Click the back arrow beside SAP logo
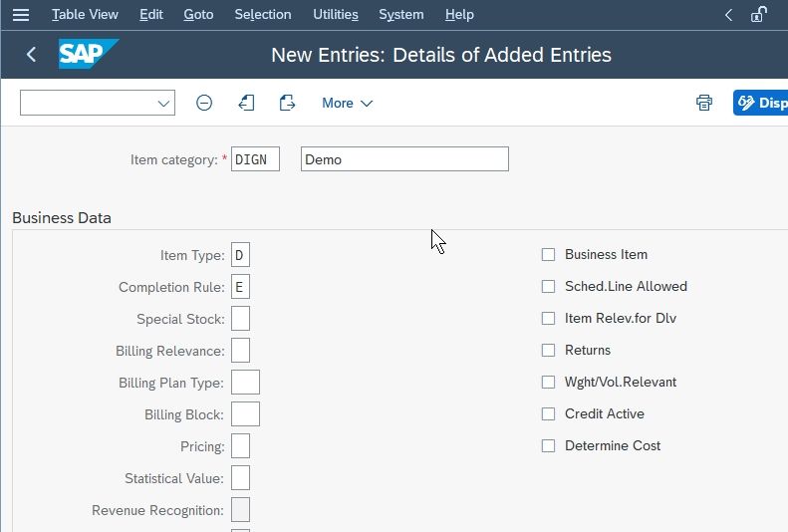 pyautogui.click(x=31, y=54)
